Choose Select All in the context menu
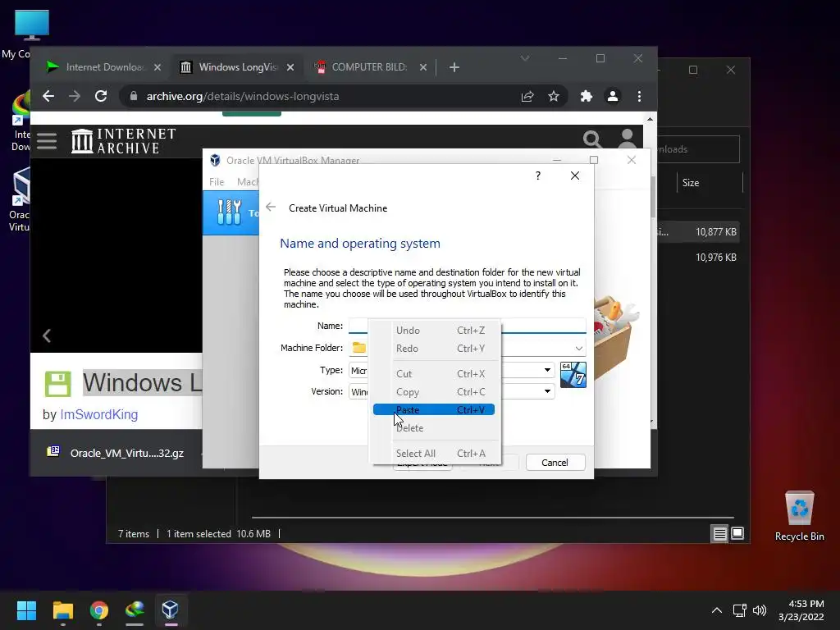 [433, 453]
